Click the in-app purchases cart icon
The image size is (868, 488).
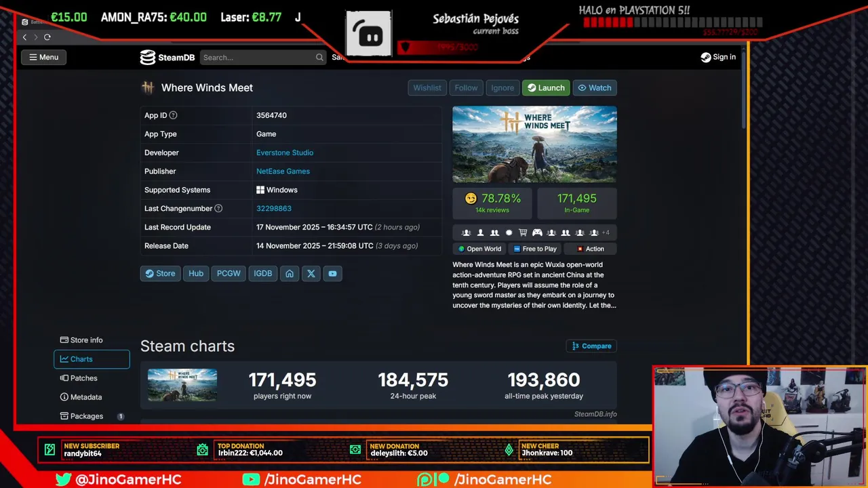coord(523,232)
